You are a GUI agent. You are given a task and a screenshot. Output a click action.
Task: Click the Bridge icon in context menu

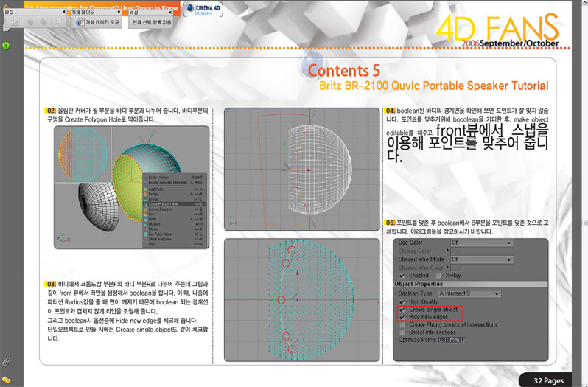coord(145,195)
